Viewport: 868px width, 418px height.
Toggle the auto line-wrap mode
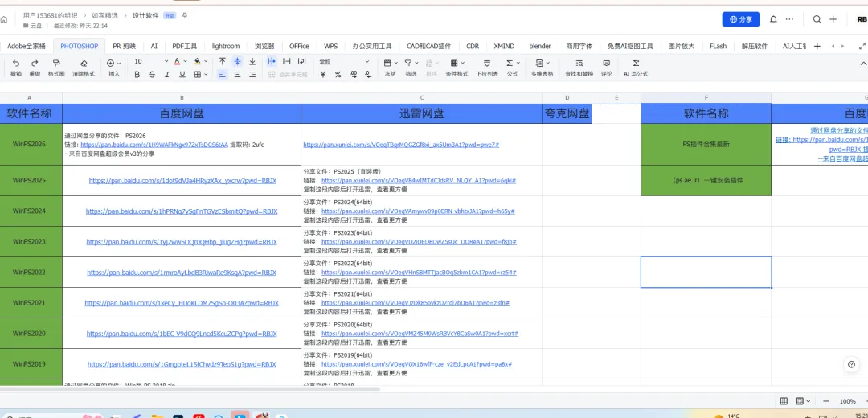click(x=301, y=61)
